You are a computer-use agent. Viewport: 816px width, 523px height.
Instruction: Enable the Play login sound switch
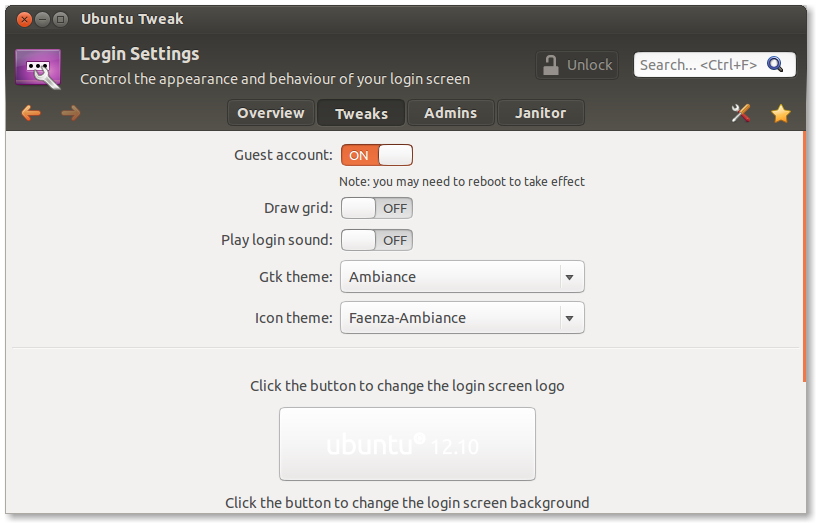pos(377,240)
